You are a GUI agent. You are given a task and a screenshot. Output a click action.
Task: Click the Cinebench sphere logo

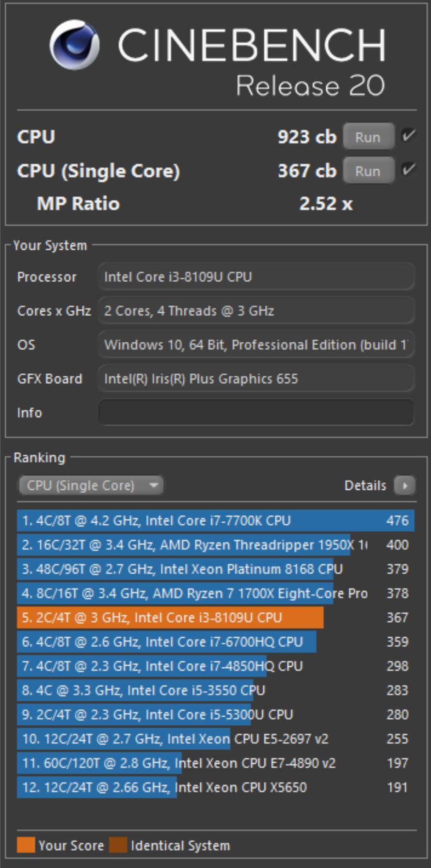click(75, 45)
